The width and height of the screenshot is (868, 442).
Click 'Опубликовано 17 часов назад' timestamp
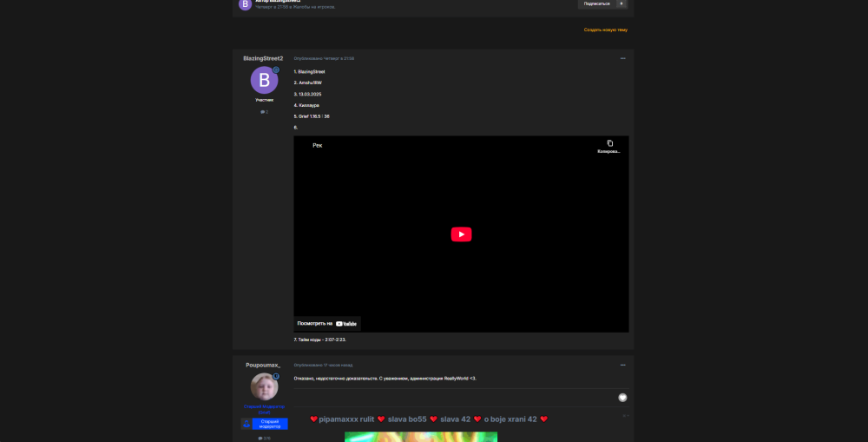coord(323,365)
